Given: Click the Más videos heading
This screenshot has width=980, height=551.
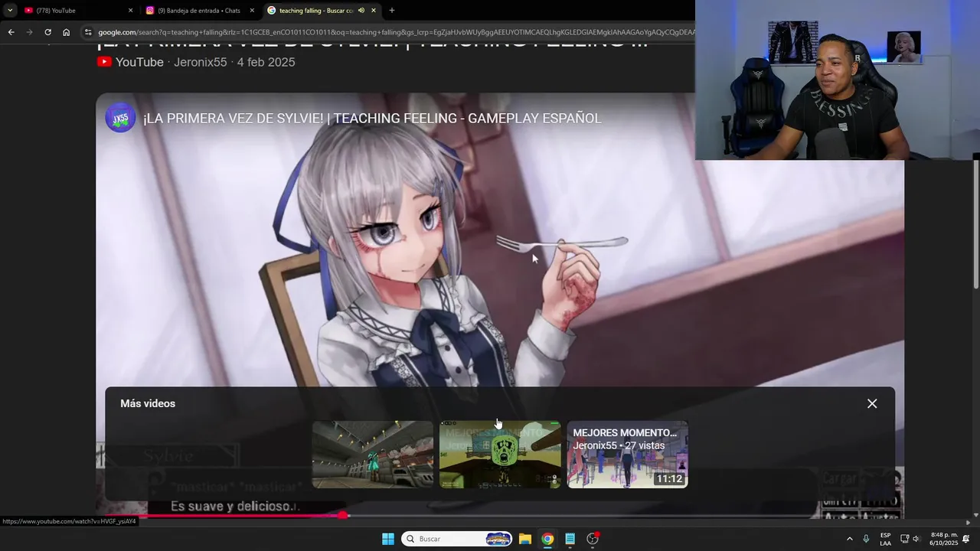Looking at the screenshot, I should click(x=148, y=403).
